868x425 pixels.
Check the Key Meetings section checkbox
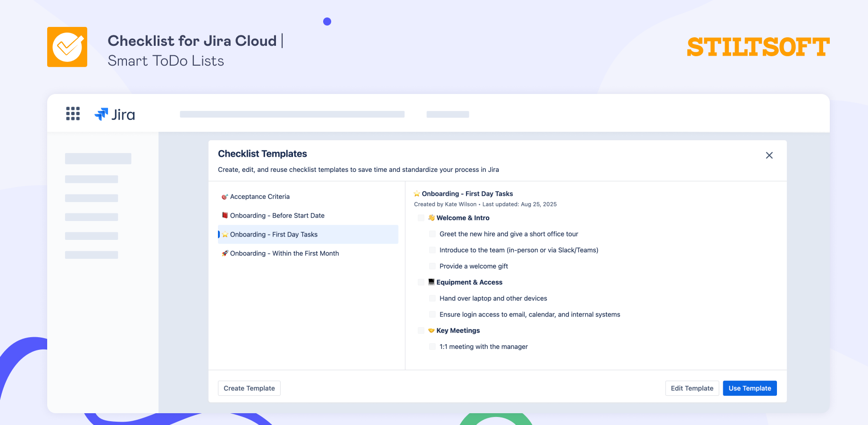pos(421,331)
